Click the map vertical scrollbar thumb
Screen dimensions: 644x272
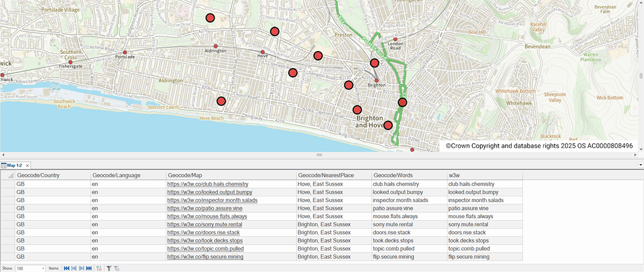(641, 76)
